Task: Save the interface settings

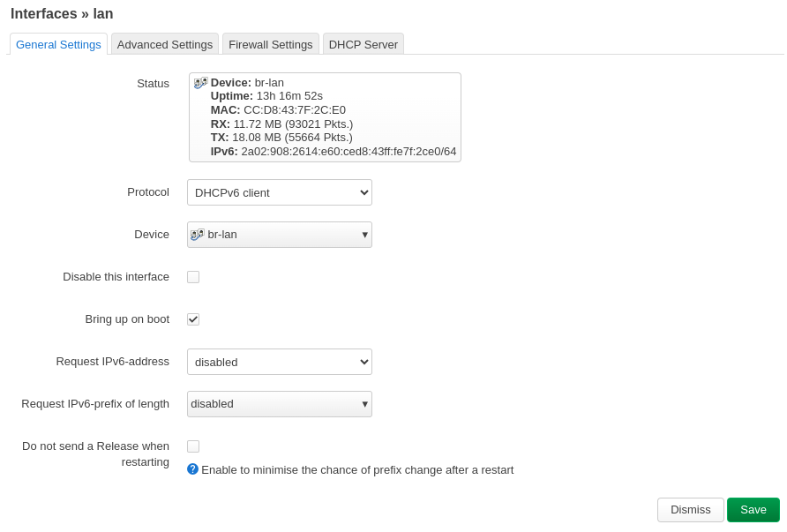Action: click(x=753, y=510)
